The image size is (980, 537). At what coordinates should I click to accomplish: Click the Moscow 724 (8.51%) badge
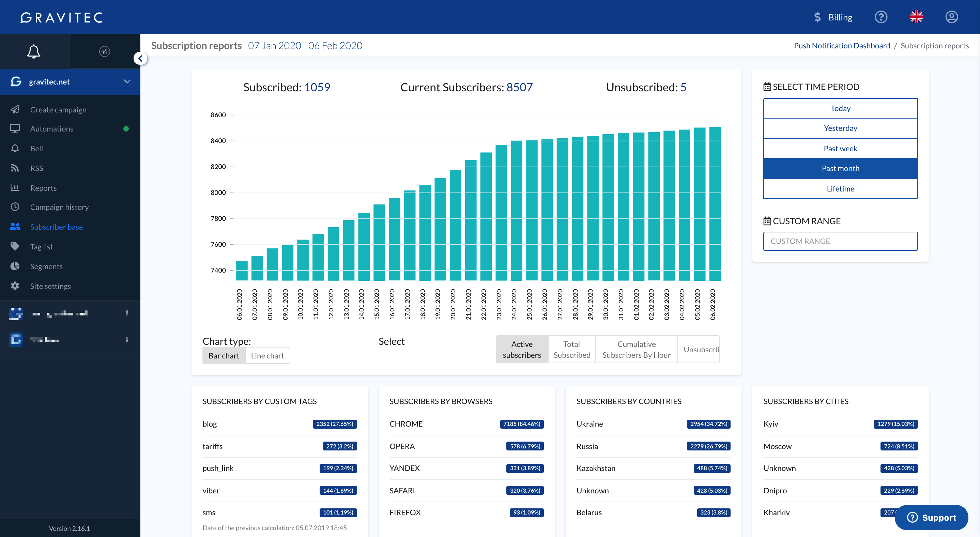[899, 446]
